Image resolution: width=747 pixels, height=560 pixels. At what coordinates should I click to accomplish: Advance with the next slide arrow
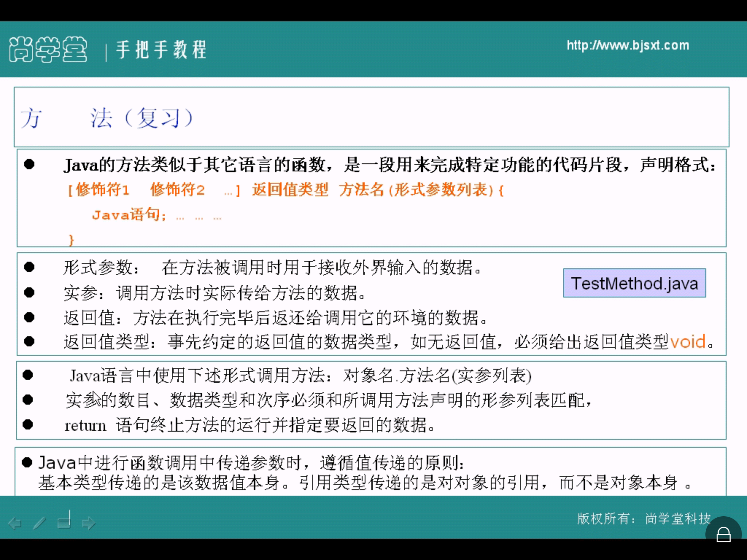[x=89, y=523]
